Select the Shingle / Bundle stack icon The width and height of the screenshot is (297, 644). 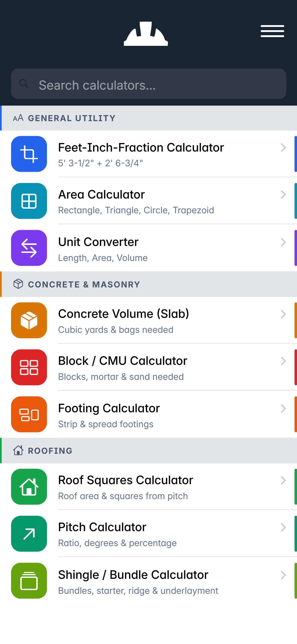(29, 581)
